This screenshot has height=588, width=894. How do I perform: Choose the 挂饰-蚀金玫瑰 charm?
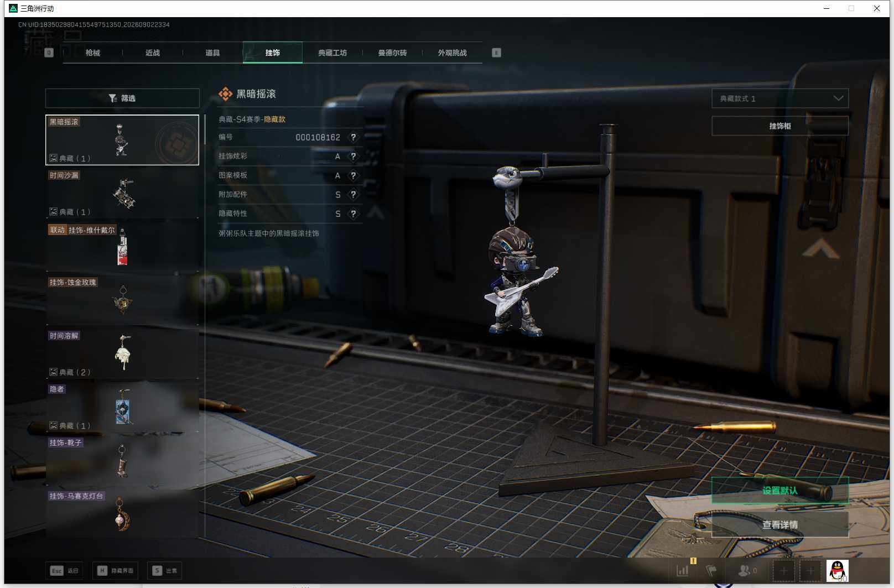click(122, 300)
